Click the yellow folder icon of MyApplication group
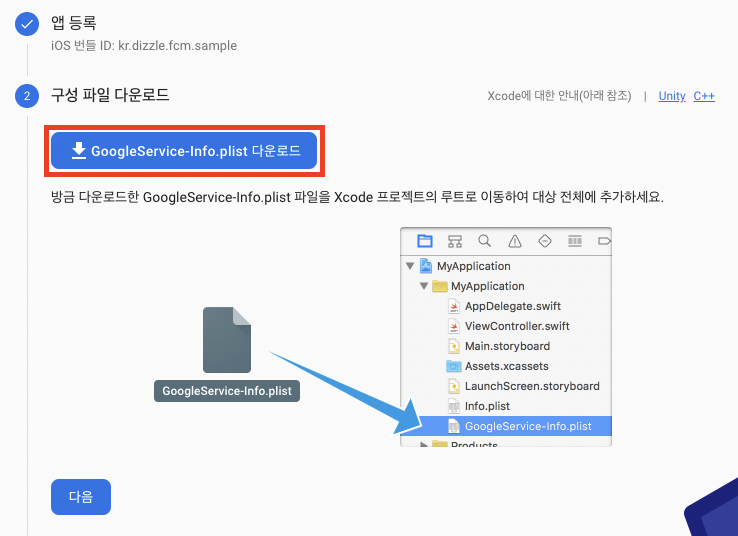The height and width of the screenshot is (536, 738). point(440,286)
